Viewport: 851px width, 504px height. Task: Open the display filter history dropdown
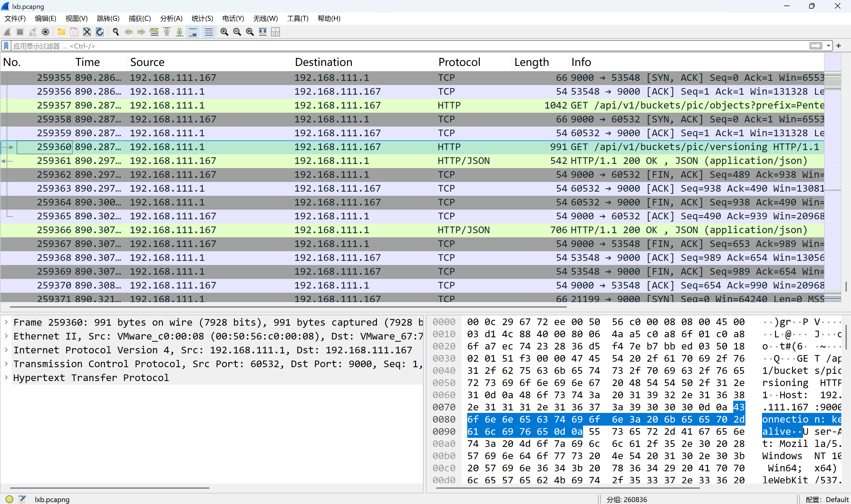829,46
